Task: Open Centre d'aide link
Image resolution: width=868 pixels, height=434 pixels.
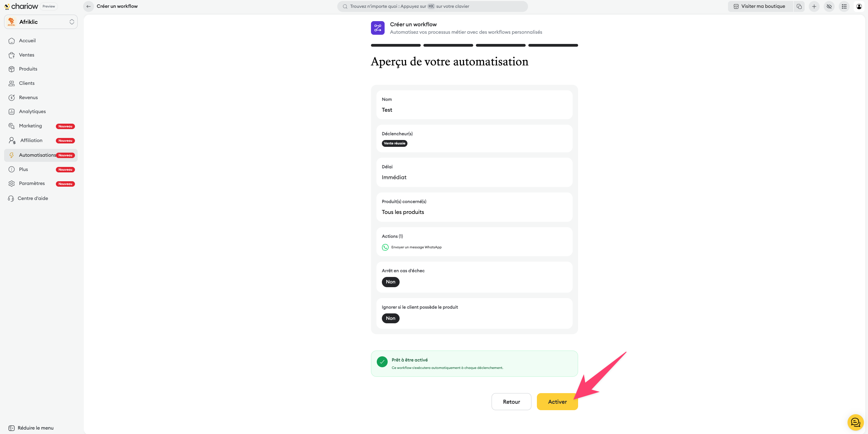Action: coord(33,198)
